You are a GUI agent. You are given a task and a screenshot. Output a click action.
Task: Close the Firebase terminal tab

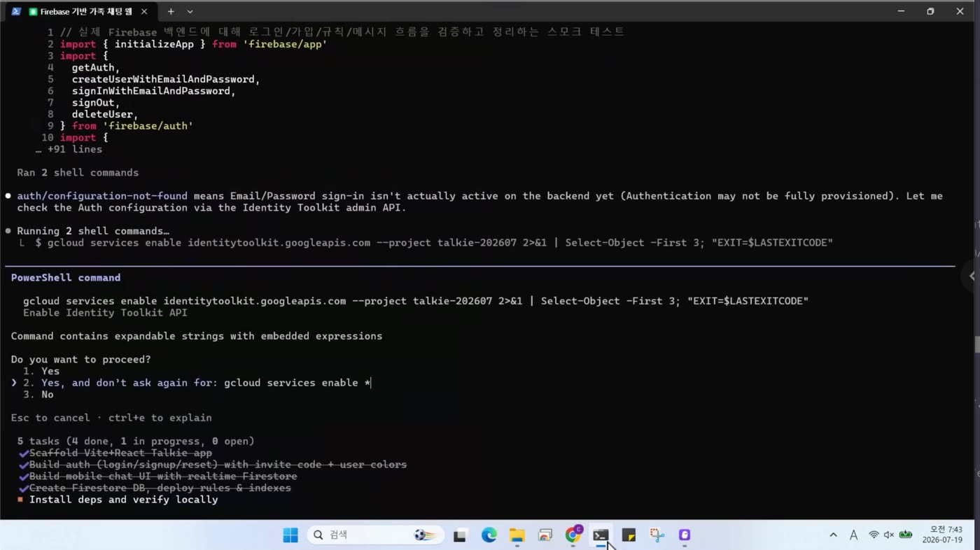point(144,11)
